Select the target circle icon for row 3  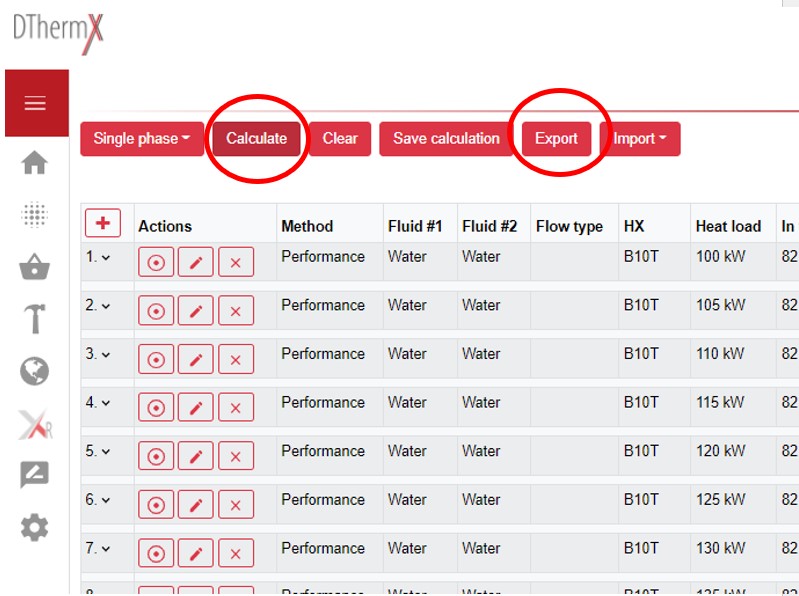156,359
